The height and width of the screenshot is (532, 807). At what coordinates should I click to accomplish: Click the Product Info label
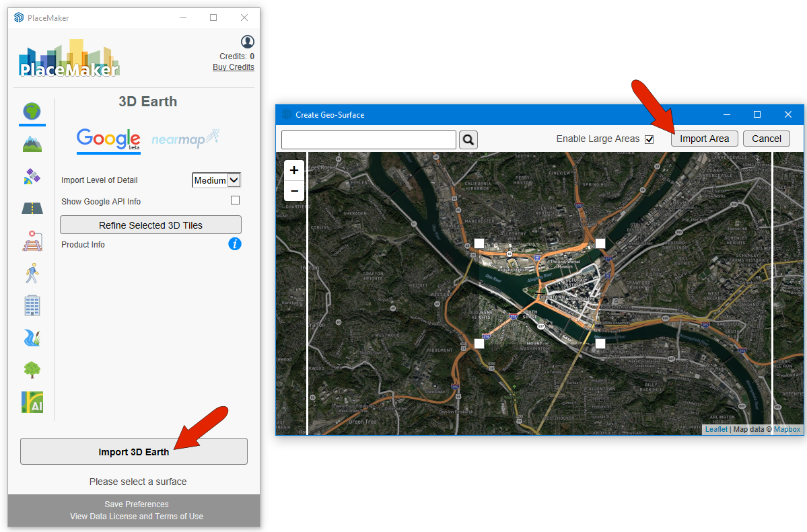(83, 244)
